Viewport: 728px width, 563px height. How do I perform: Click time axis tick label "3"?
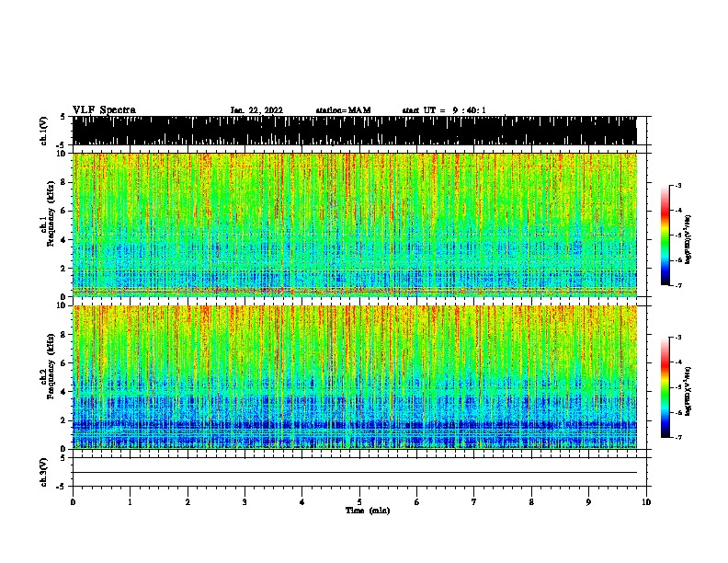point(245,502)
